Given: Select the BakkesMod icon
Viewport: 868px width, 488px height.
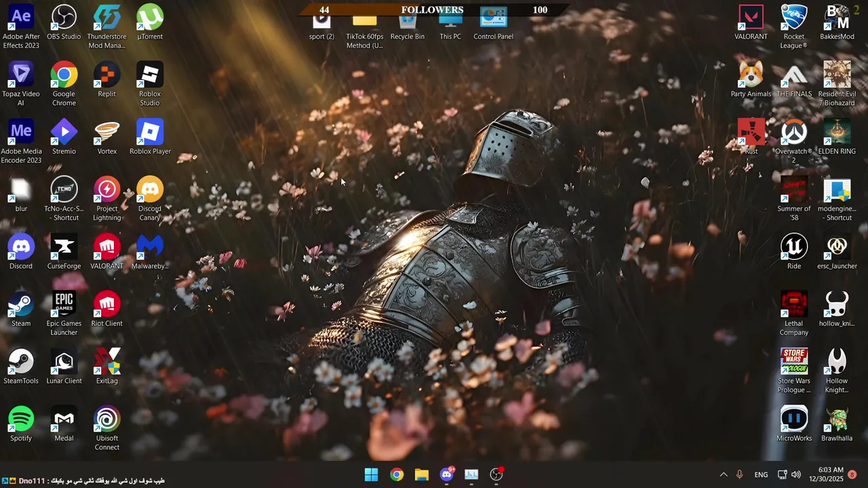Looking at the screenshot, I should click(837, 22).
